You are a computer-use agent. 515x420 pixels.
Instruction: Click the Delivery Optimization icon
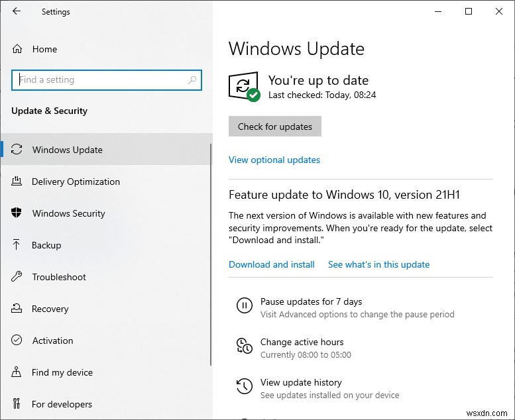click(17, 182)
